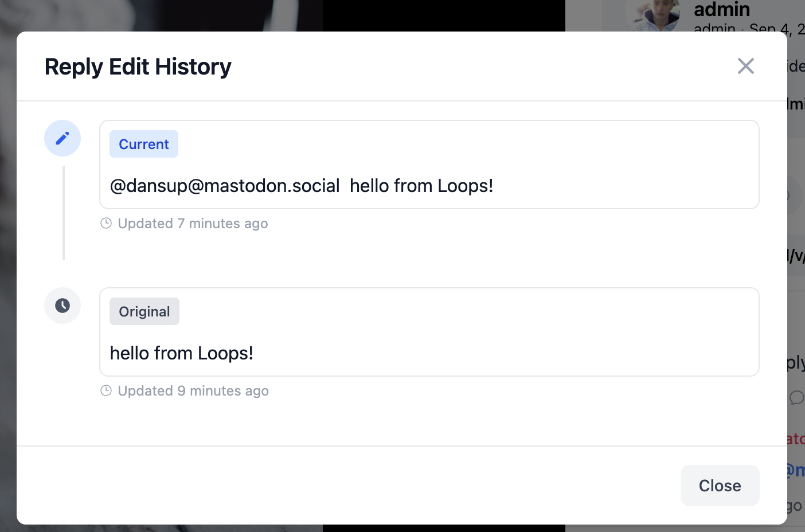
Task: Click the 'Updated 7 minutes ago' timestamp
Action: pyautogui.click(x=193, y=224)
